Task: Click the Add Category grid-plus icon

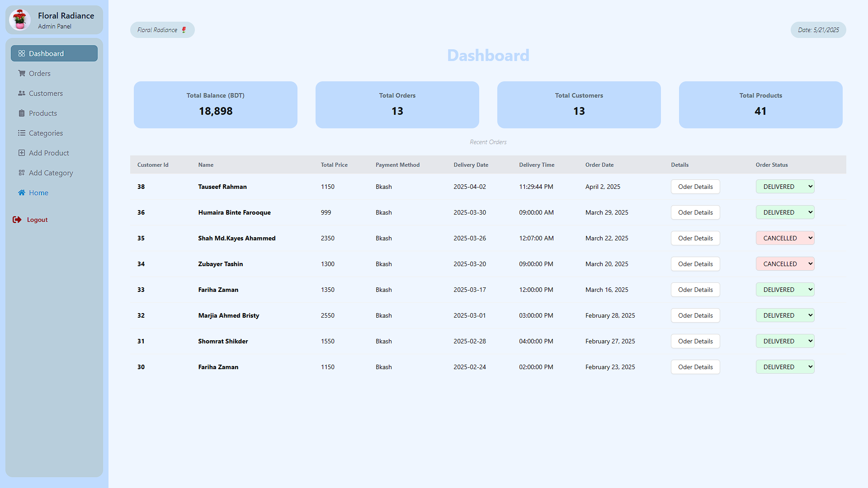Action: click(21, 173)
